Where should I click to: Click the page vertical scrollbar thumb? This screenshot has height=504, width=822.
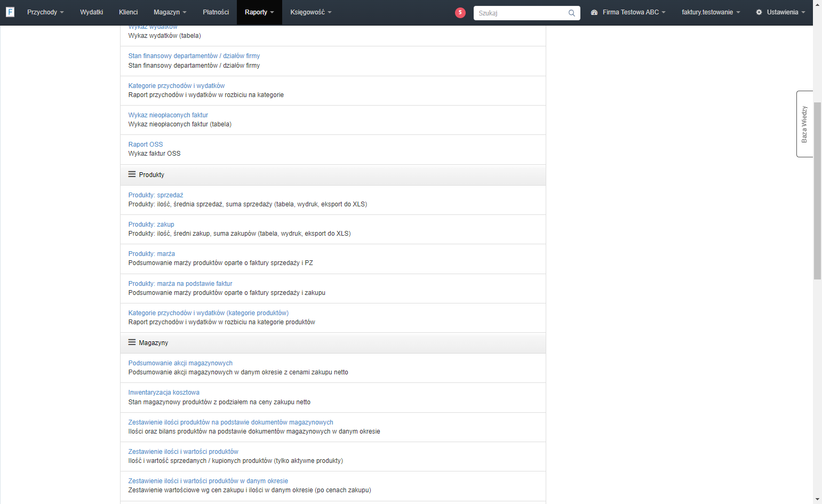coord(817,190)
